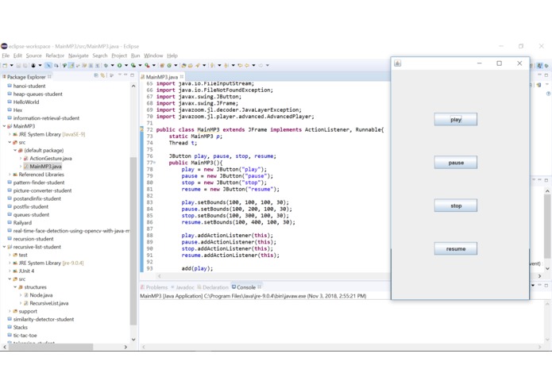Maximize the Package Explorer panel
This screenshot has width=552, height=392.
pyautogui.click(x=132, y=75)
